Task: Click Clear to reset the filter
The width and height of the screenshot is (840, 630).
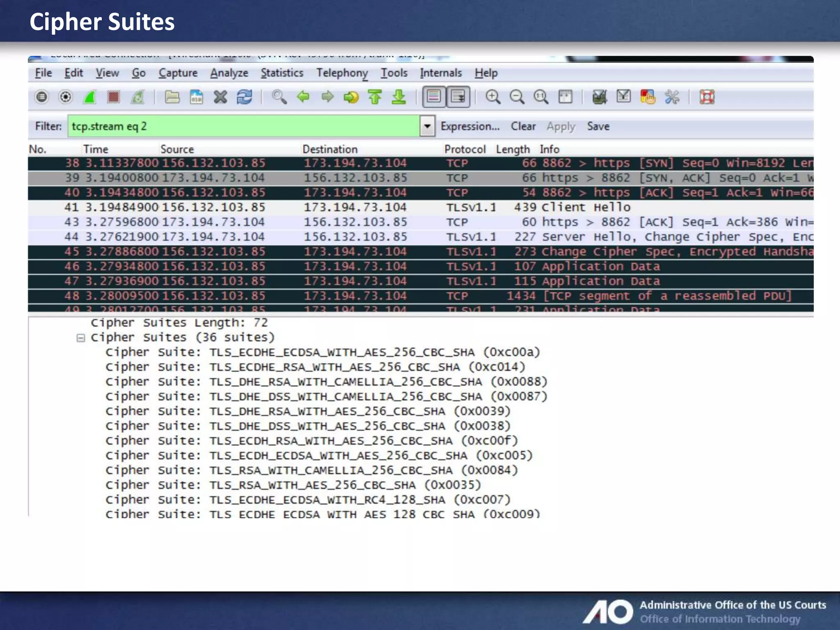Action: click(x=523, y=126)
